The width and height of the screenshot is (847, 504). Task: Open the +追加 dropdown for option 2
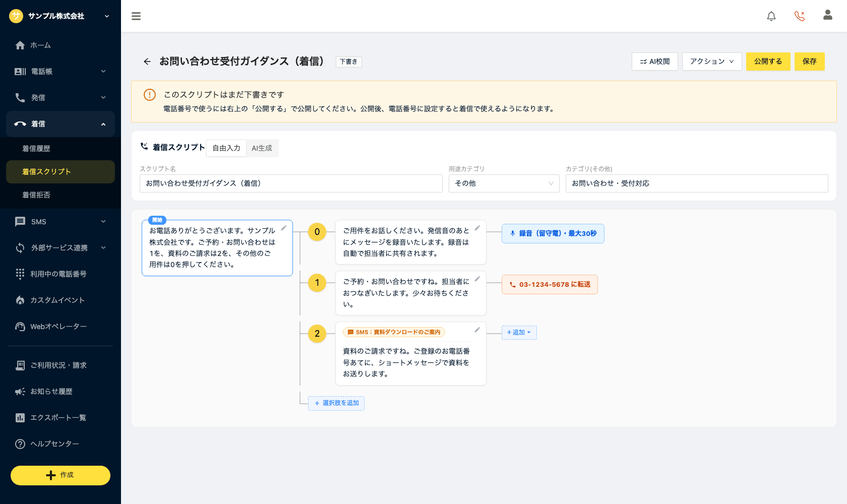coord(519,333)
